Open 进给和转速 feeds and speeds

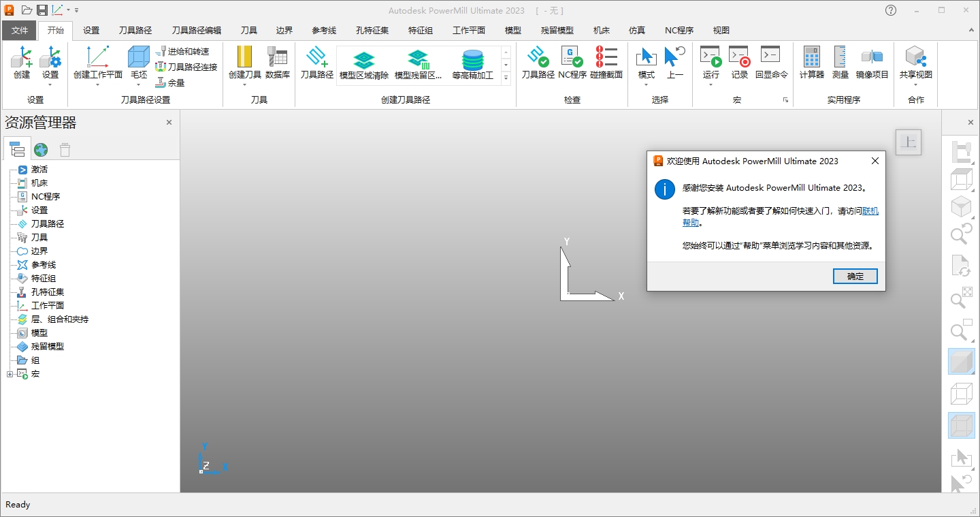click(x=182, y=51)
